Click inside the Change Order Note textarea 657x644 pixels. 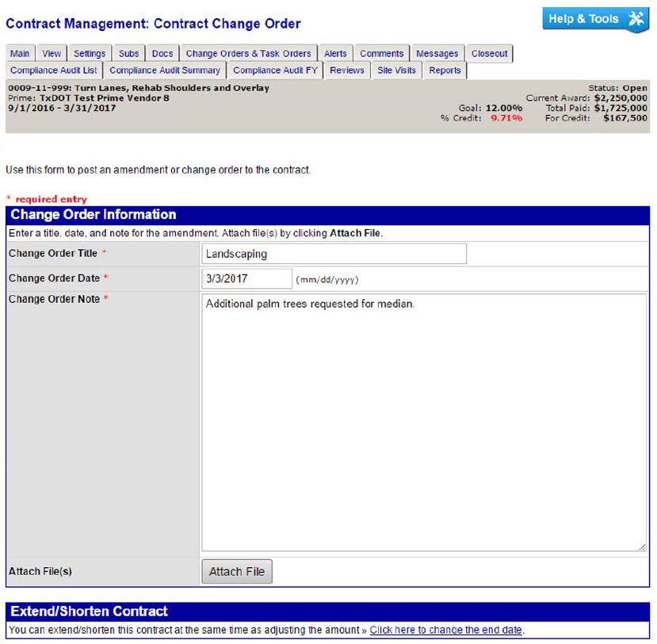pyautogui.click(x=423, y=420)
